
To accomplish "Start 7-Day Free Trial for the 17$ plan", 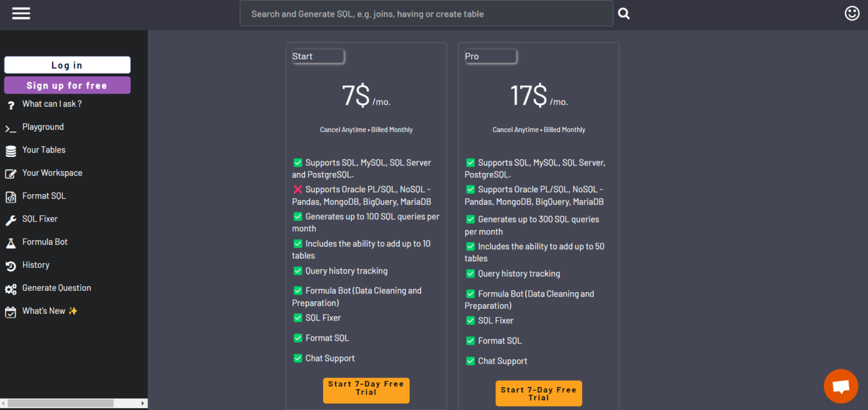I will pyautogui.click(x=538, y=394).
